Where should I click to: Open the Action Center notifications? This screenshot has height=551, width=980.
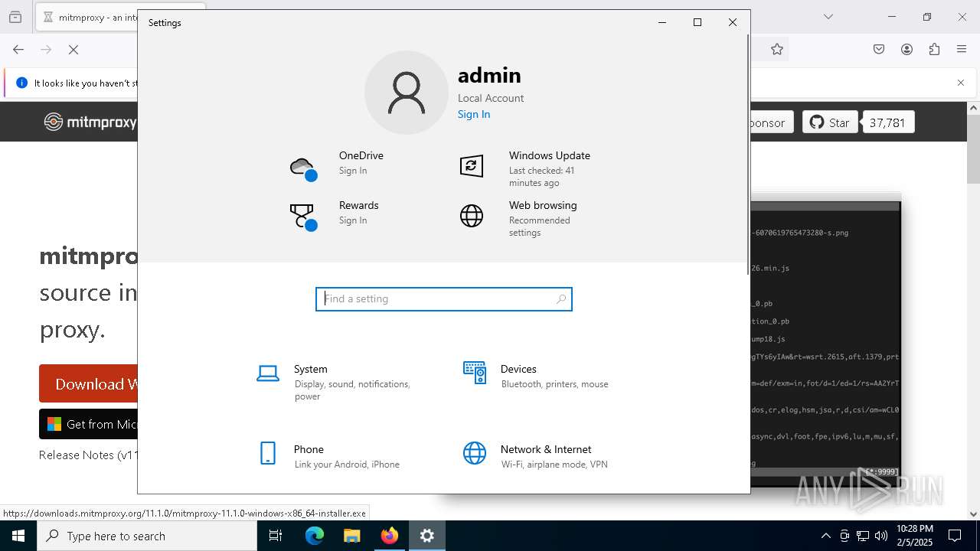955,536
